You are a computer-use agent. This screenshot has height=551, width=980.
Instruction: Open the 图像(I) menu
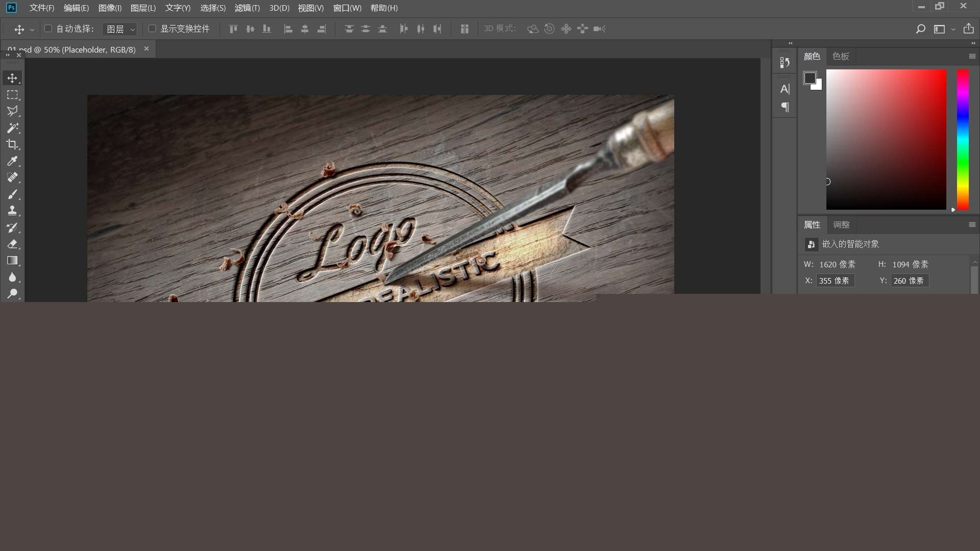[x=110, y=8]
